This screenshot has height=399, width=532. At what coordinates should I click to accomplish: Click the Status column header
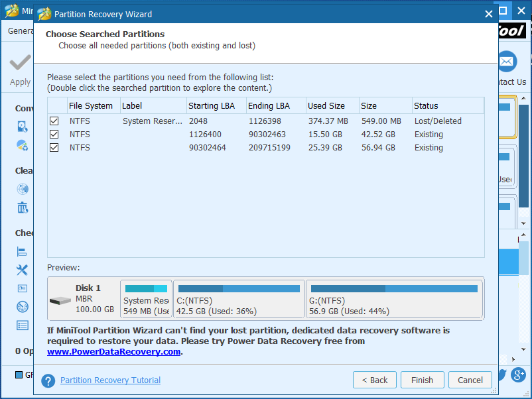[x=448, y=106]
